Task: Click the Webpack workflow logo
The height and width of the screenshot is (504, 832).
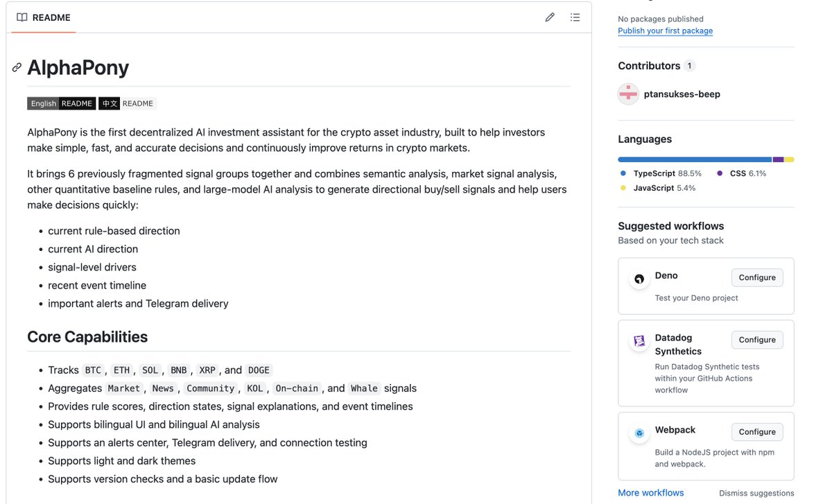Action: [639, 433]
